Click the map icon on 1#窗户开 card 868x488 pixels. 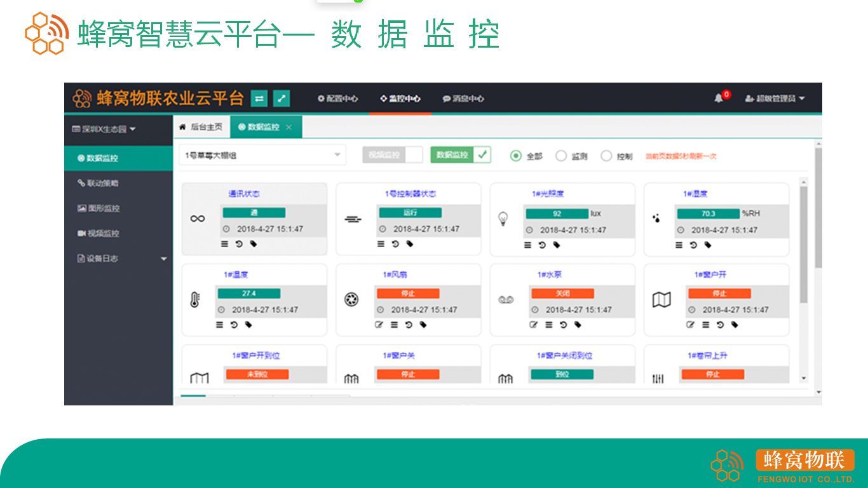coord(661,300)
